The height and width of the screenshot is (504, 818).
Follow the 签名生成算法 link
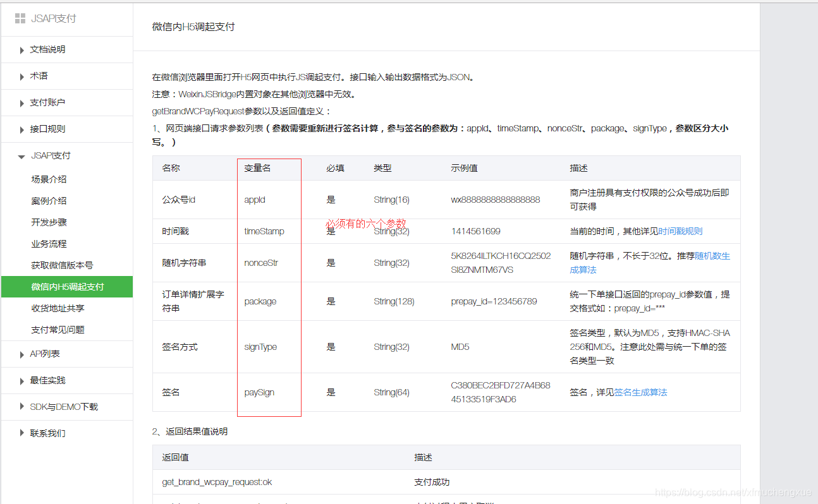640,392
